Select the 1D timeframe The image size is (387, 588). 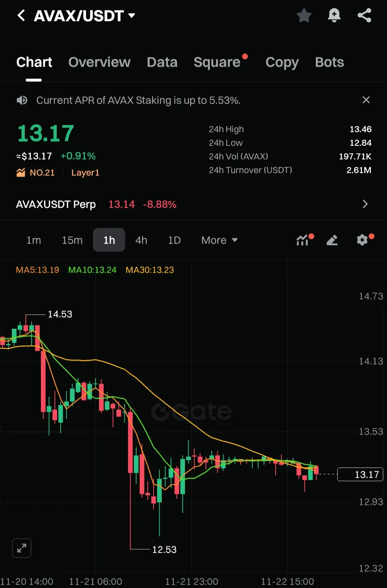174,240
